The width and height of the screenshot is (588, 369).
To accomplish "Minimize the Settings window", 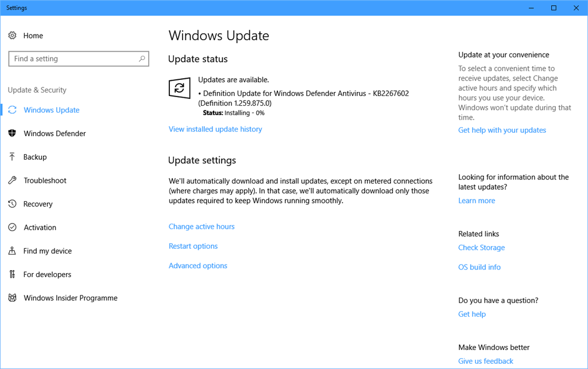I will coord(531,8).
